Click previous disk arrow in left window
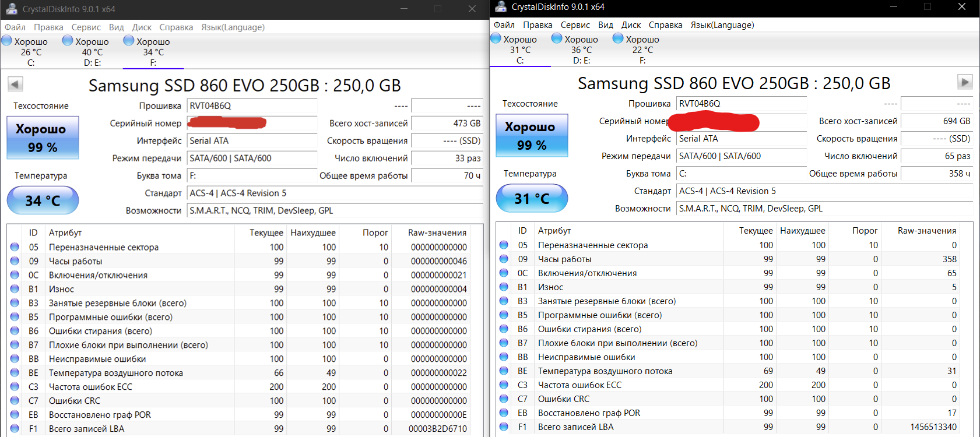Viewport: 980px width, 437px height. pos(15,84)
